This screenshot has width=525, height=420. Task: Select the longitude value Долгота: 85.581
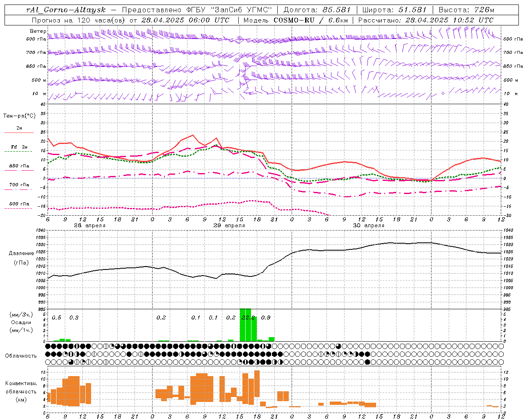coord(317,10)
